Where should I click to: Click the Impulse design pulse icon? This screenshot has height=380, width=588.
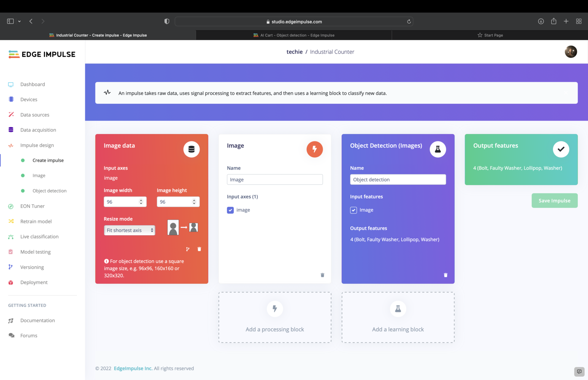pos(11,145)
